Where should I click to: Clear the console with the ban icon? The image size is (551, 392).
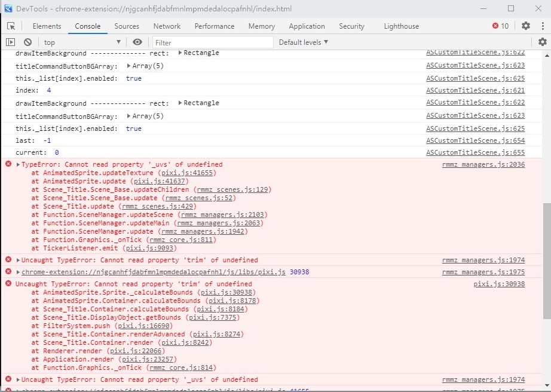(x=27, y=42)
